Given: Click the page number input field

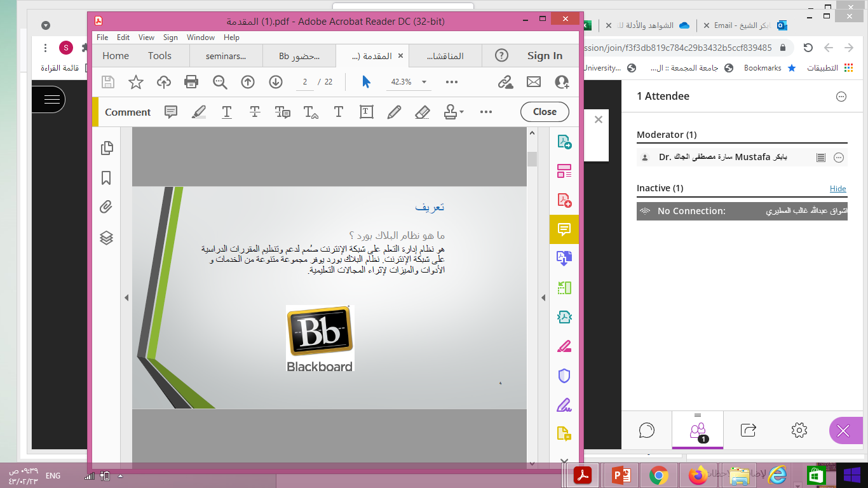Looking at the screenshot, I should (306, 82).
